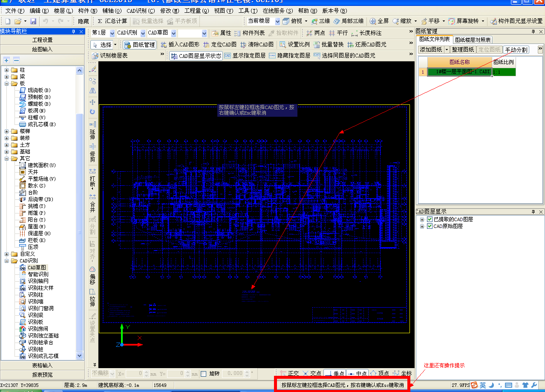Click 清除CAD图 clear CAD tool
Screen dimensions: 545x392
click(257, 44)
